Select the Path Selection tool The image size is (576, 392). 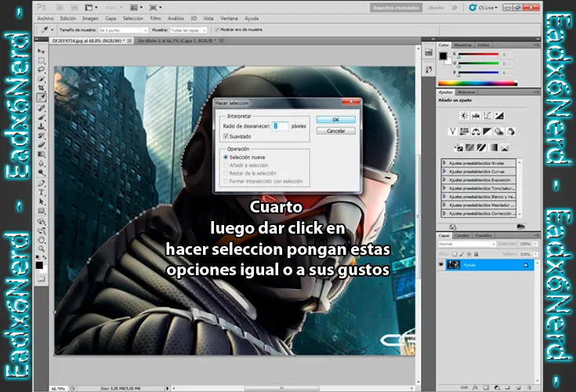(x=41, y=201)
